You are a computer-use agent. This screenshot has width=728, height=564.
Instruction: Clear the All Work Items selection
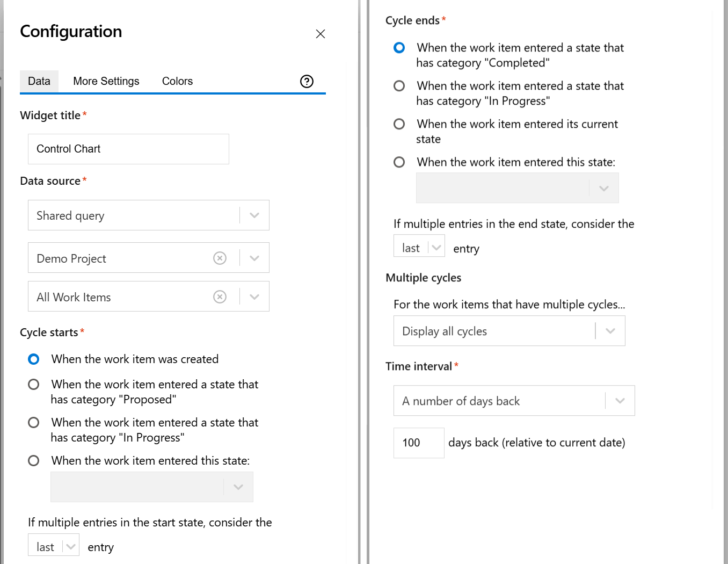click(220, 297)
